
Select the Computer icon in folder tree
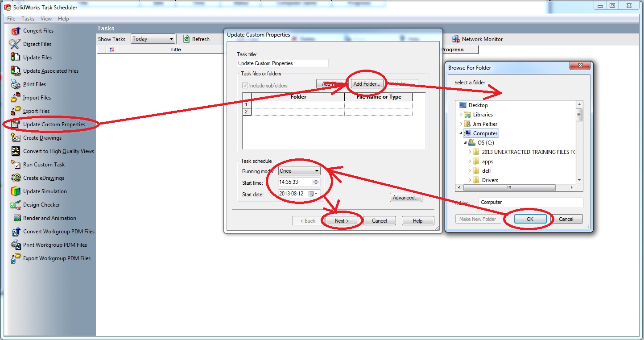pos(467,133)
